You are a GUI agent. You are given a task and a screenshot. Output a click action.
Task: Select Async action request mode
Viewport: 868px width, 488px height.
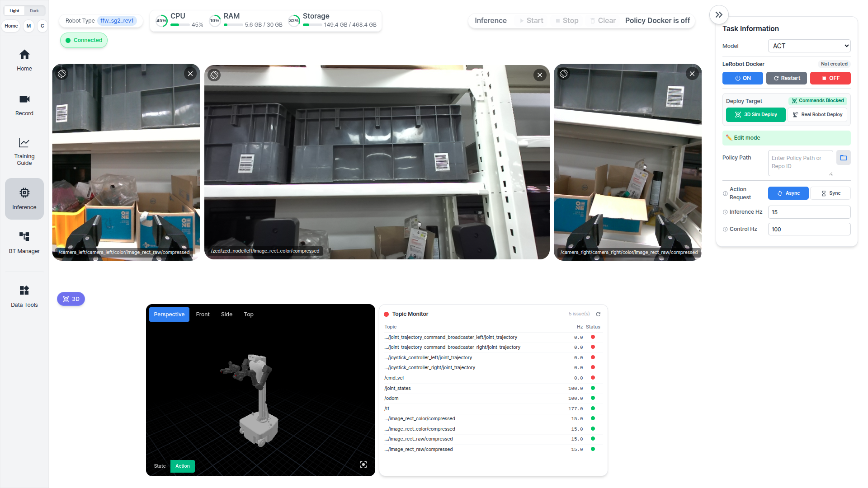tap(788, 193)
